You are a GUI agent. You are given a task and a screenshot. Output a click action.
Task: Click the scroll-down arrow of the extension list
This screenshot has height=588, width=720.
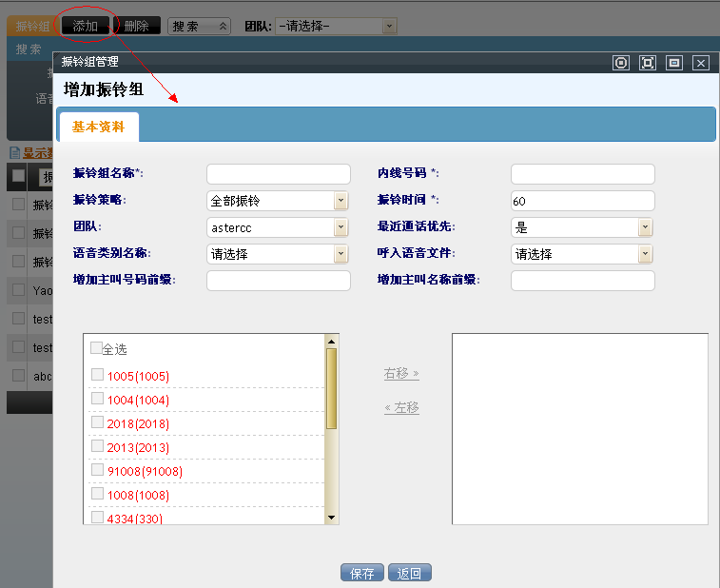(332, 517)
